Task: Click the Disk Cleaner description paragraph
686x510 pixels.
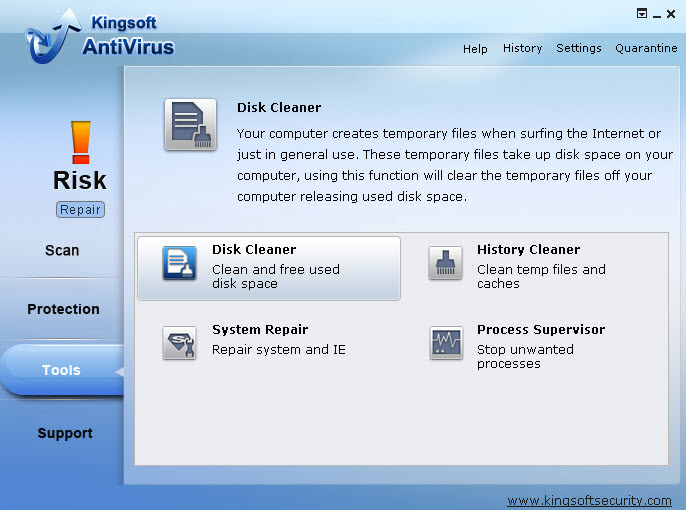Action: [455, 165]
